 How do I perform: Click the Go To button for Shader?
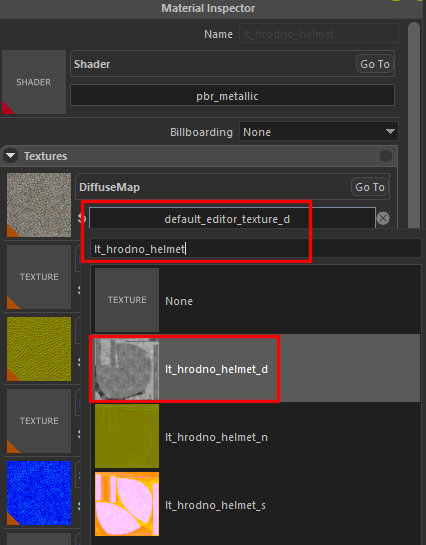[375, 64]
